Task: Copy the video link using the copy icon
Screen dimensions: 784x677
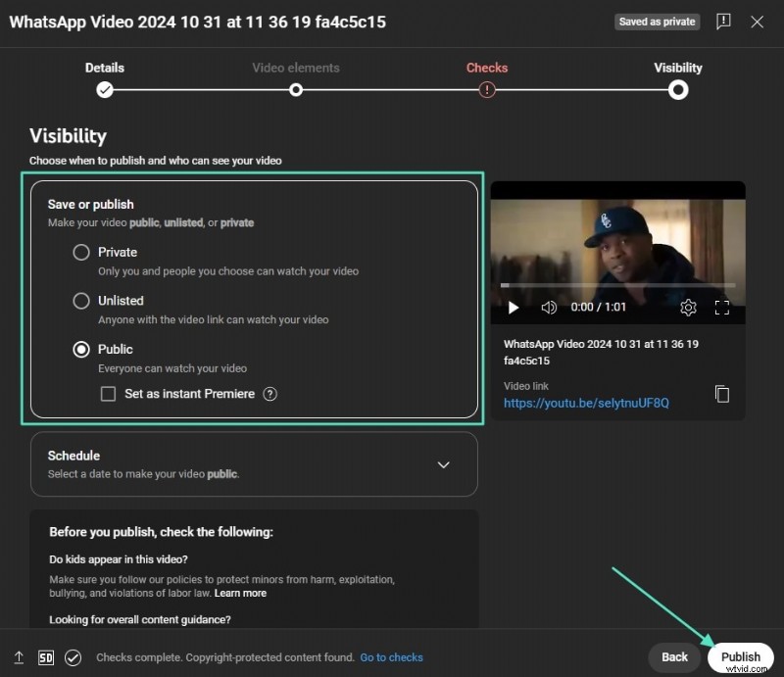Action: click(722, 394)
